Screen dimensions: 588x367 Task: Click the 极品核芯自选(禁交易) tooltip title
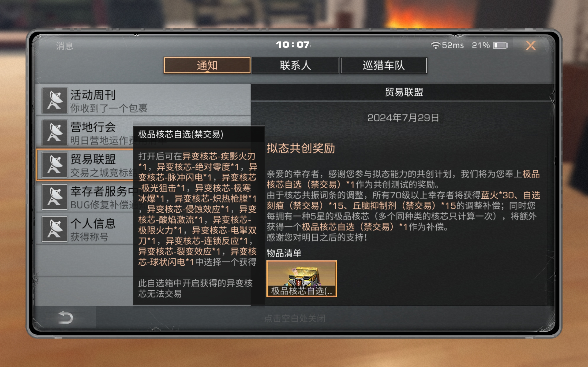point(181,134)
